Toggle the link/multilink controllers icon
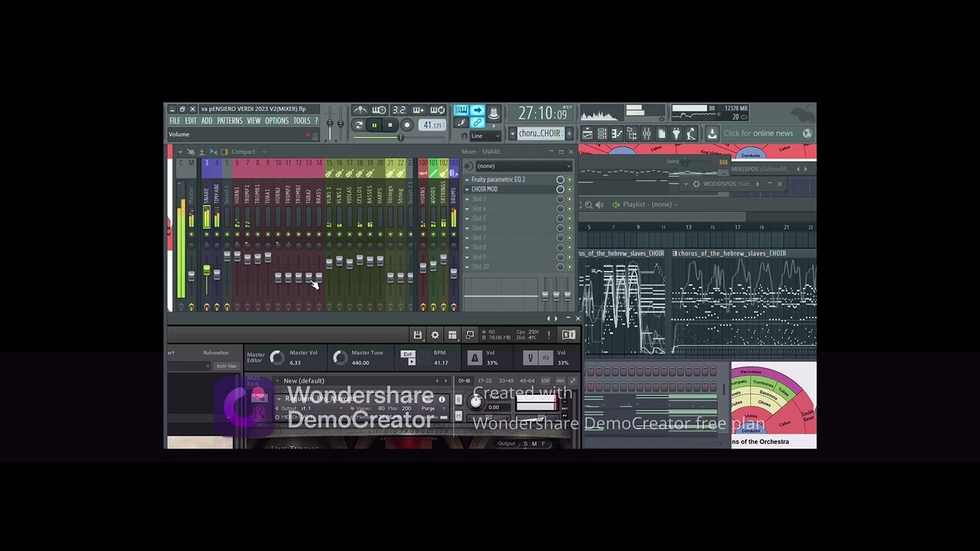The width and height of the screenshot is (980, 551). click(477, 122)
